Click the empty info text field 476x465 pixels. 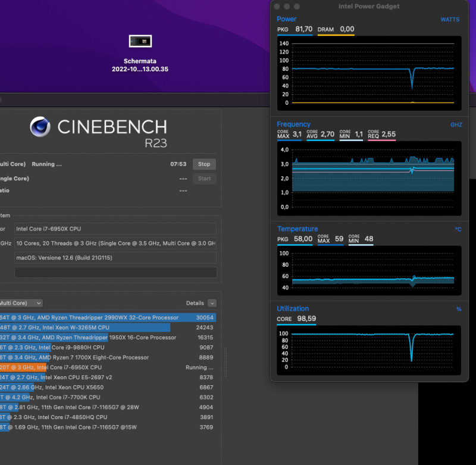coord(115,272)
